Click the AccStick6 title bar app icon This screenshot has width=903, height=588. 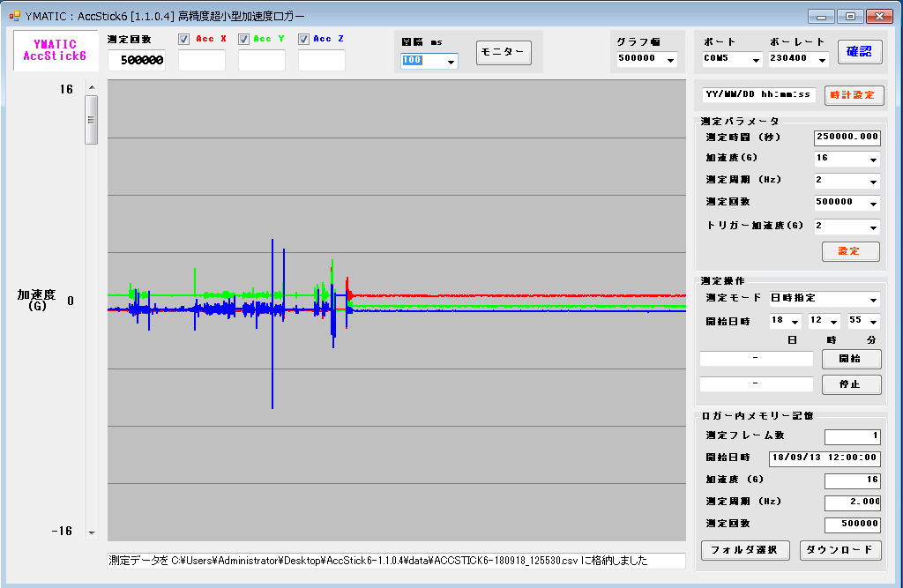[x=15, y=16]
